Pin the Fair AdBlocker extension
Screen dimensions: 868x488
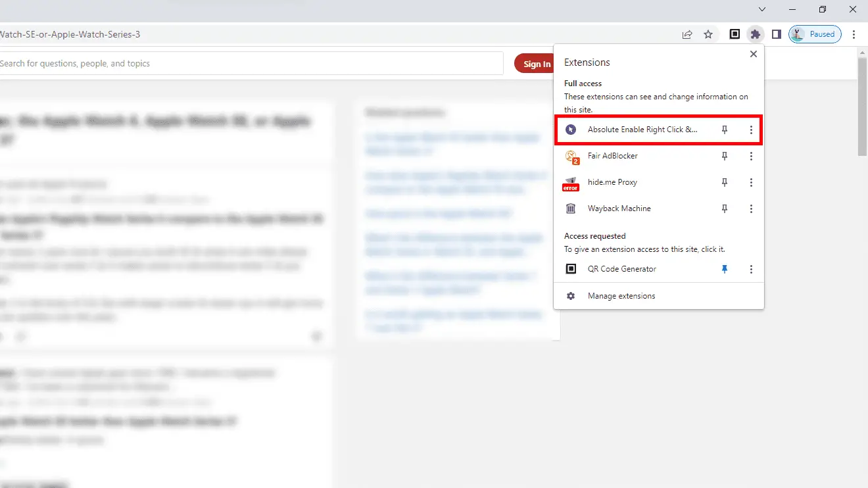725,156
